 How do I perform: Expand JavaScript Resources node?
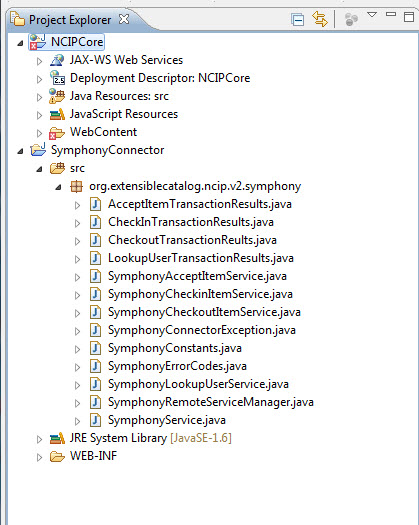(39, 115)
